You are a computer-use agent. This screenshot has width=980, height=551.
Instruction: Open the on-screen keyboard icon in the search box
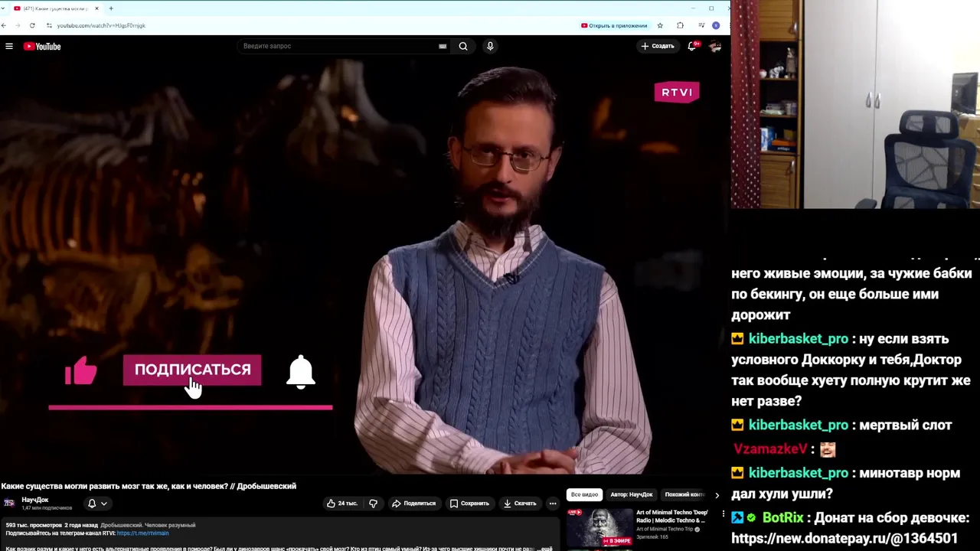point(443,46)
